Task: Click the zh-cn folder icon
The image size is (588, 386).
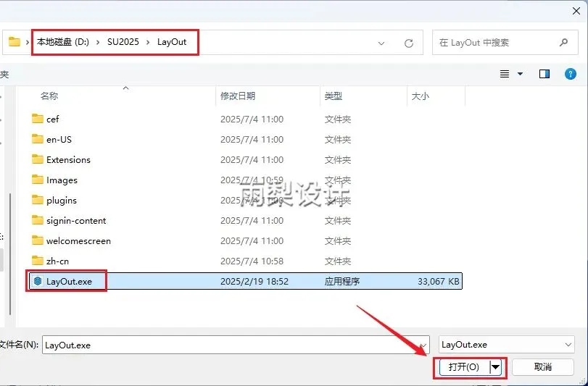Action: tap(37, 261)
